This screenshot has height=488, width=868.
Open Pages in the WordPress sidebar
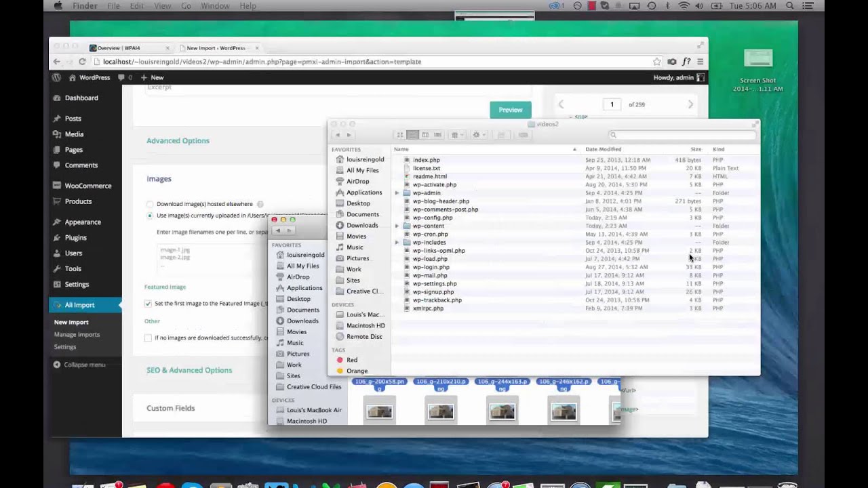tap(73, 150)
